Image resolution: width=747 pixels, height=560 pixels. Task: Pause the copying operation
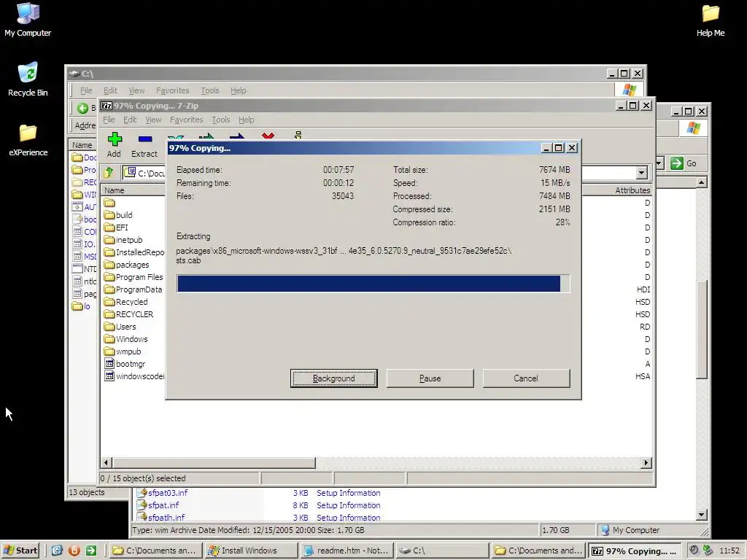(430, 378)
